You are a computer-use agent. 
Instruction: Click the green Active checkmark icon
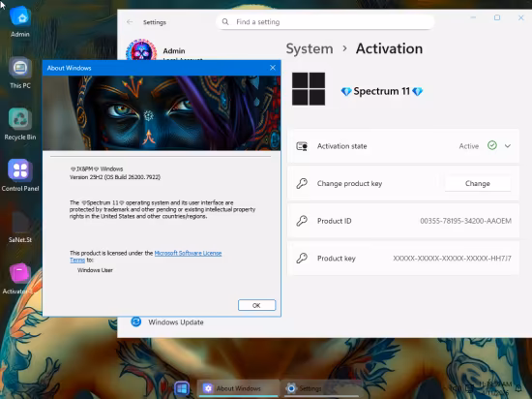click(x=492, y=145)
